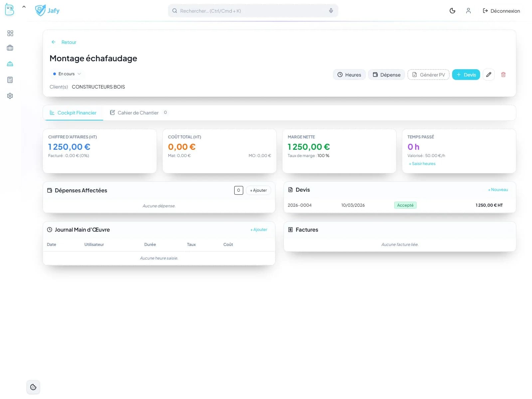Expand the En cours status dropdown
Viewport: 532px width, 399px height.
pyautogui.click(x=67, y=74)
